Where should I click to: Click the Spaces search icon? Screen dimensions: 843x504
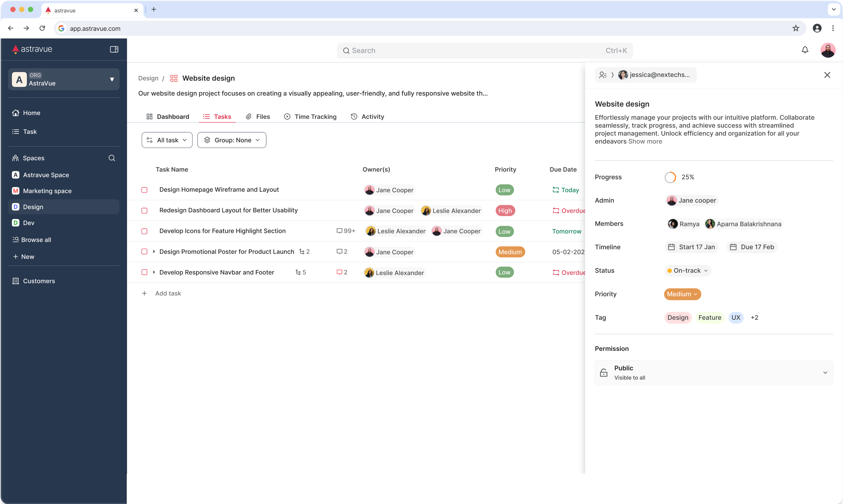(x=111, y=158)
